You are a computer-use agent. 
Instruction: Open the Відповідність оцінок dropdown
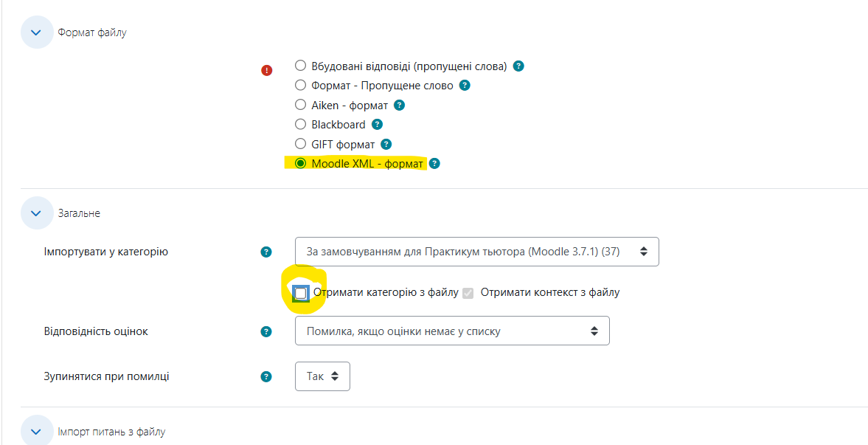[x=452, y=331]
